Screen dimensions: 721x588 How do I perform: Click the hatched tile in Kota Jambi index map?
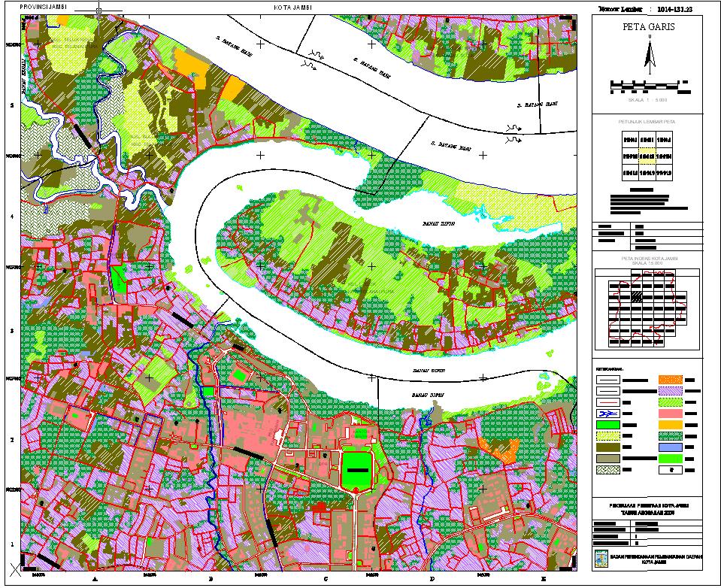point(636,297)
